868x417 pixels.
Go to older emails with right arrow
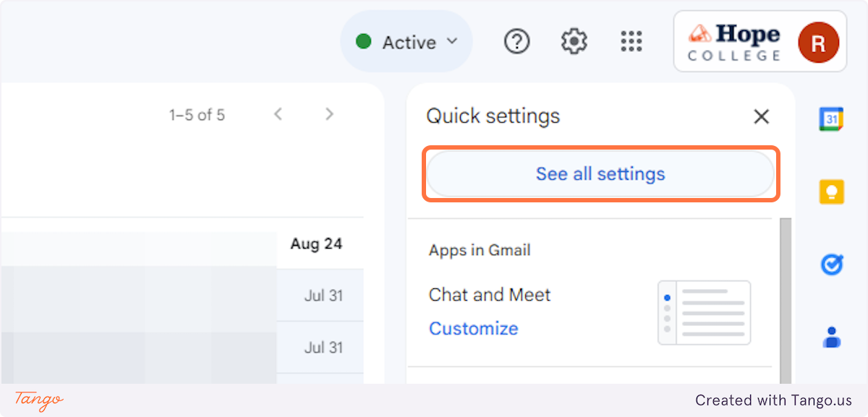coord(329,114)
